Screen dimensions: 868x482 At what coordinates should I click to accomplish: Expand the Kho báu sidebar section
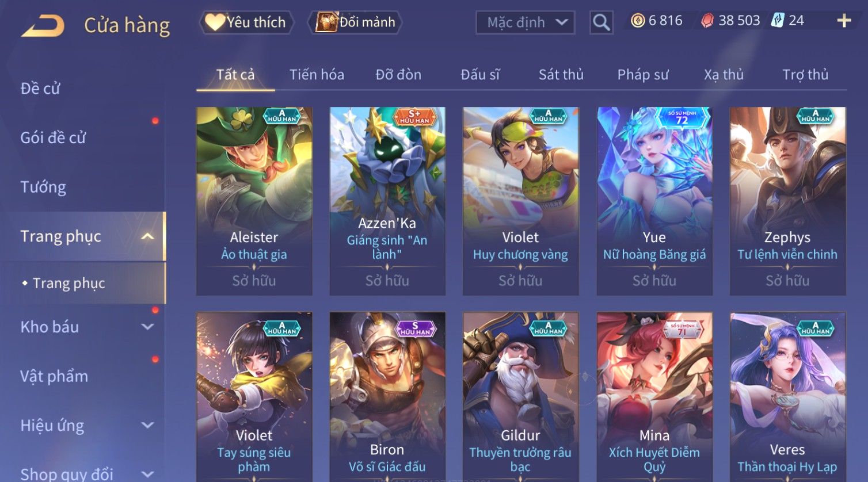coord(147,327)
